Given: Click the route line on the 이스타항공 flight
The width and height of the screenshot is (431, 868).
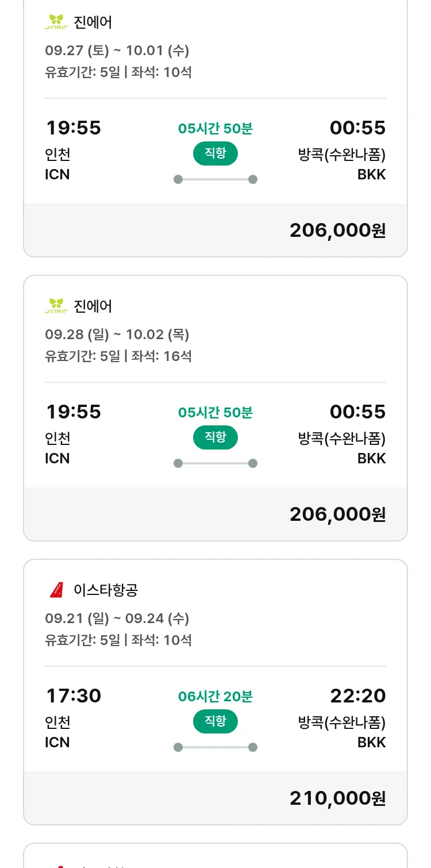Looking at the screenshot, I should click(x=215, y=747).
